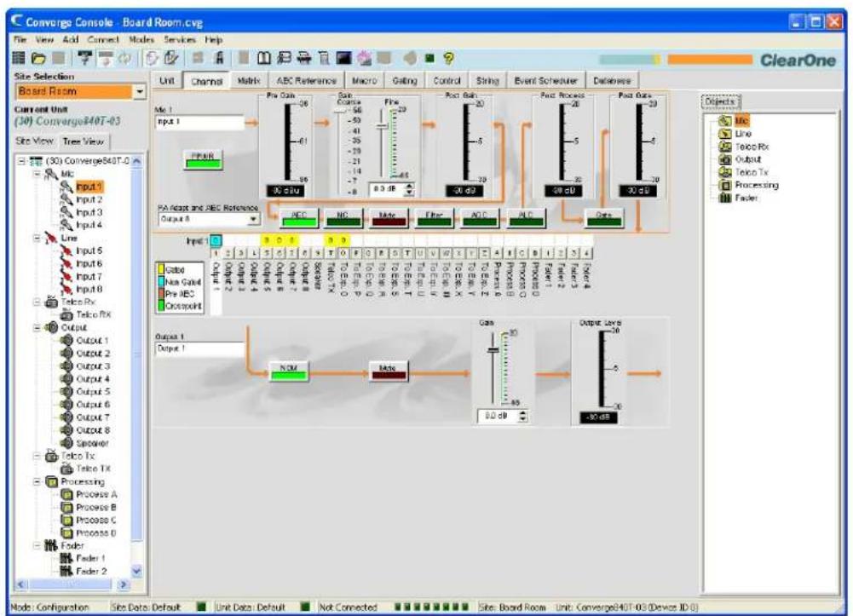Collapse the Converge840T root node
853x616 pixels.
[22, 161]
